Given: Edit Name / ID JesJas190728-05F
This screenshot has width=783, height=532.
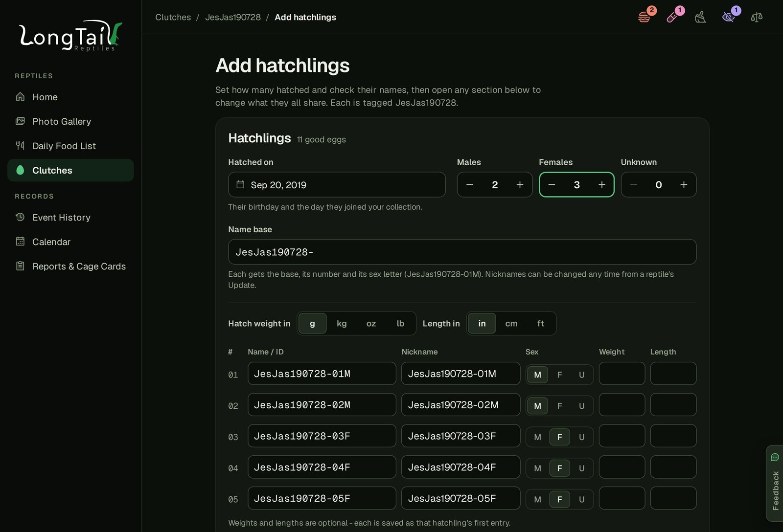Looking at the screenshot, I should pos(322,498).
